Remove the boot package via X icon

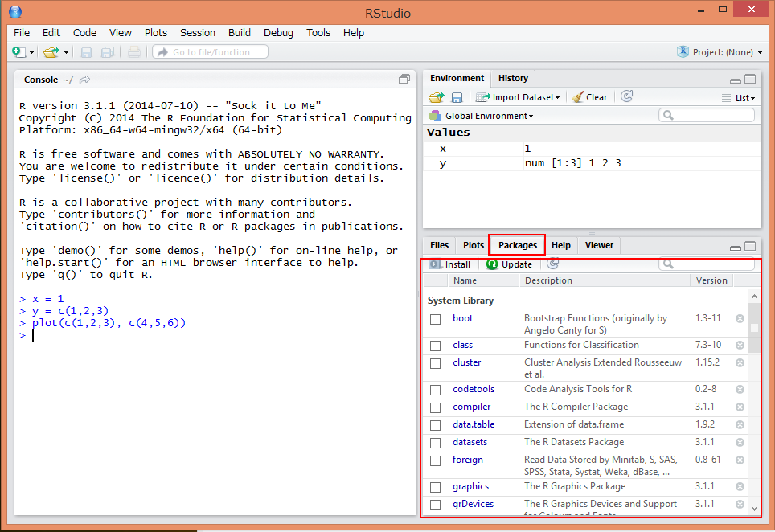(x=740, y=318)
